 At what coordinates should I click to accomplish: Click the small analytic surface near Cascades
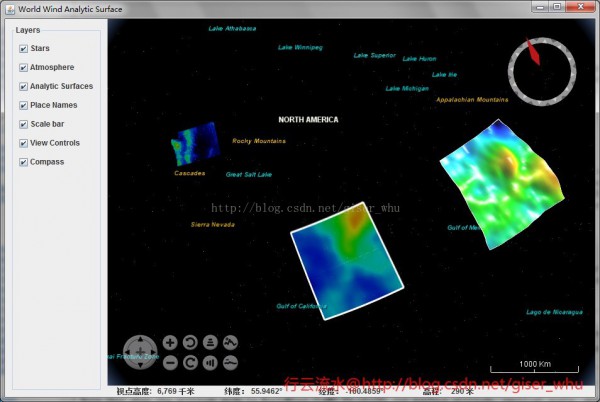pos(196,144)
